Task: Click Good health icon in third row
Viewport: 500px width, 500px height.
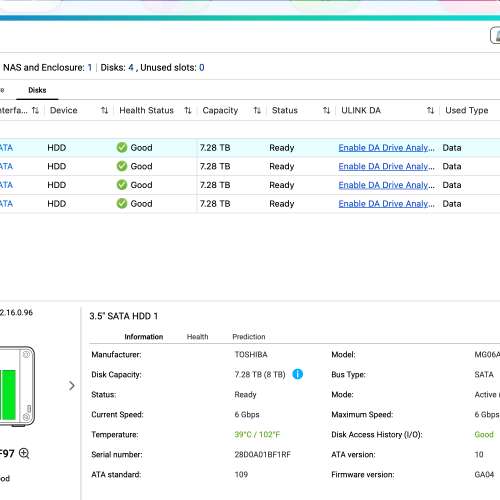Action: pos(122,185)
